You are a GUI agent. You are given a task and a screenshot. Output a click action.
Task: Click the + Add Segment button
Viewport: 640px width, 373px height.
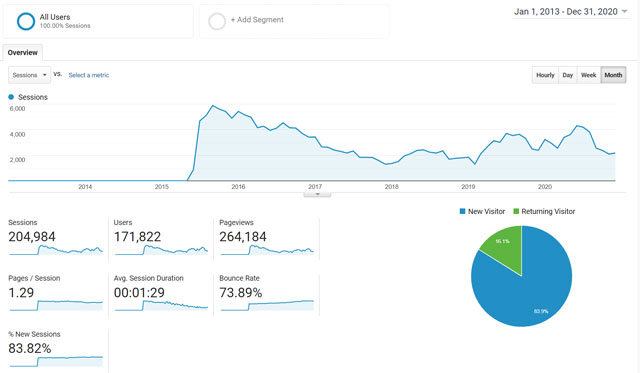[257, 20]
